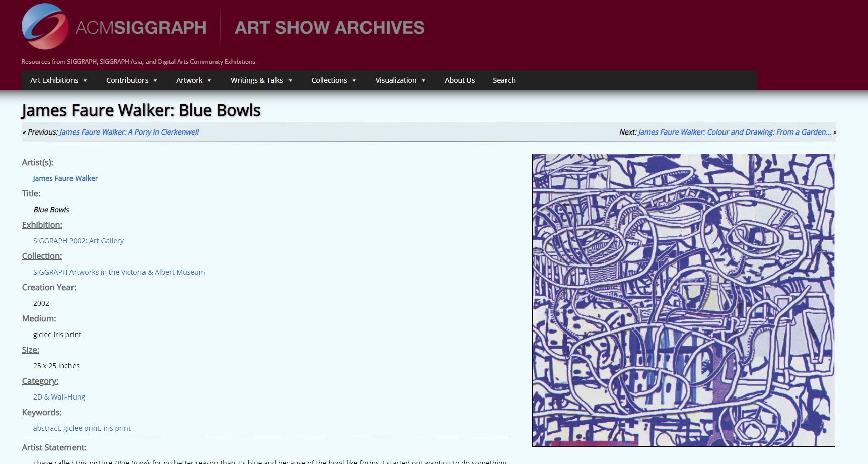Open Victoria & Albert Museum collection link
This screenshot has width=868, height=464.
pyautogui.click(x=119, y=272)
